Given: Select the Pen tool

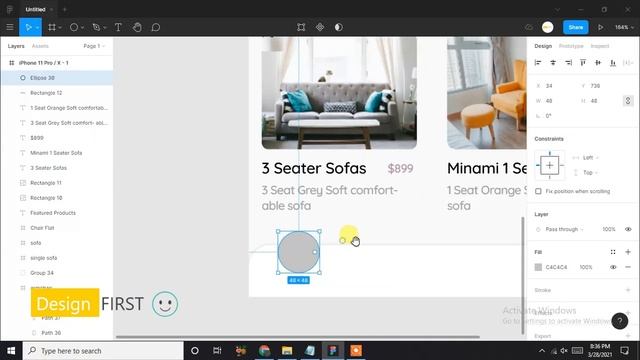Looking at the screenshot, I should [96, 27].
